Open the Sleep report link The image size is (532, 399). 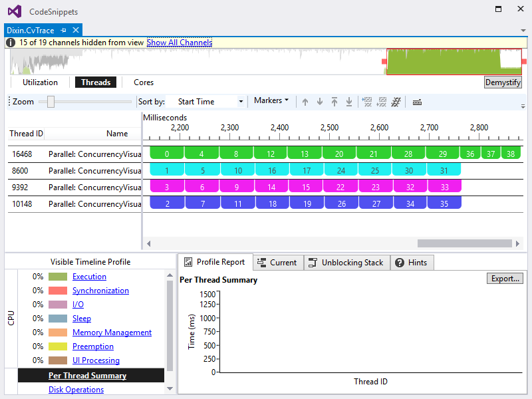(82, 319)
